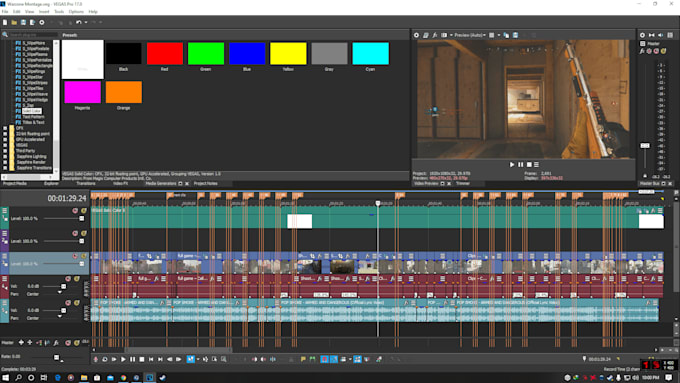Open preview Project Video Properties gear icon
The width and height of the screenshot is (680, 383).
point(416,35)
